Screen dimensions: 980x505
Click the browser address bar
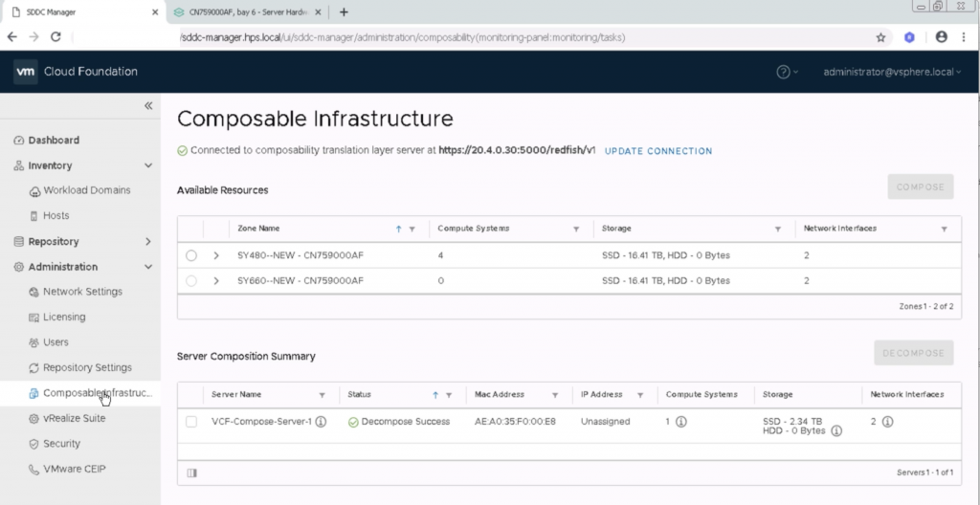click(475, 37)
